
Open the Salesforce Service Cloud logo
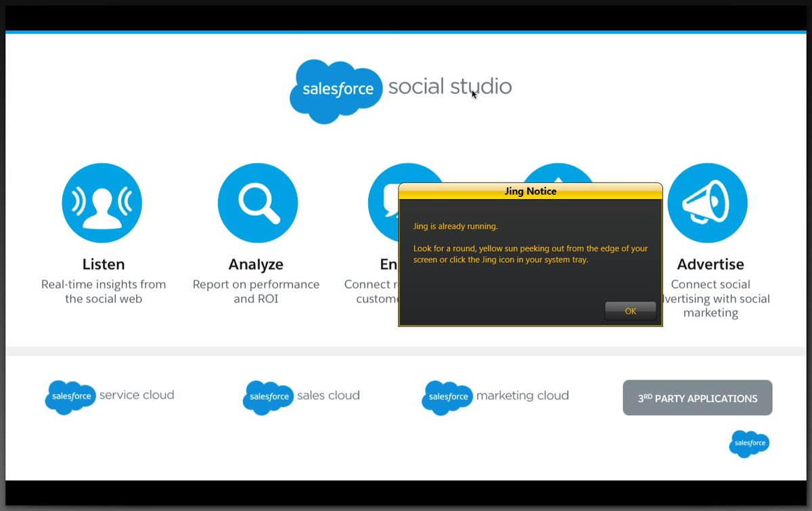click(x=110, y=397)
